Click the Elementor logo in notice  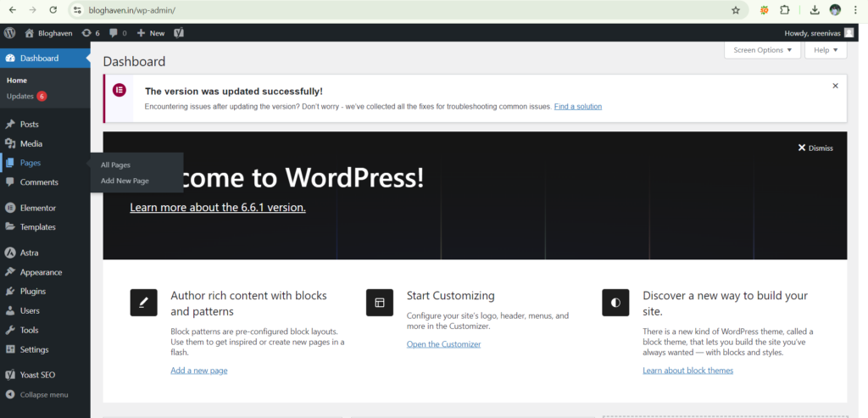[x=120, y=90]
